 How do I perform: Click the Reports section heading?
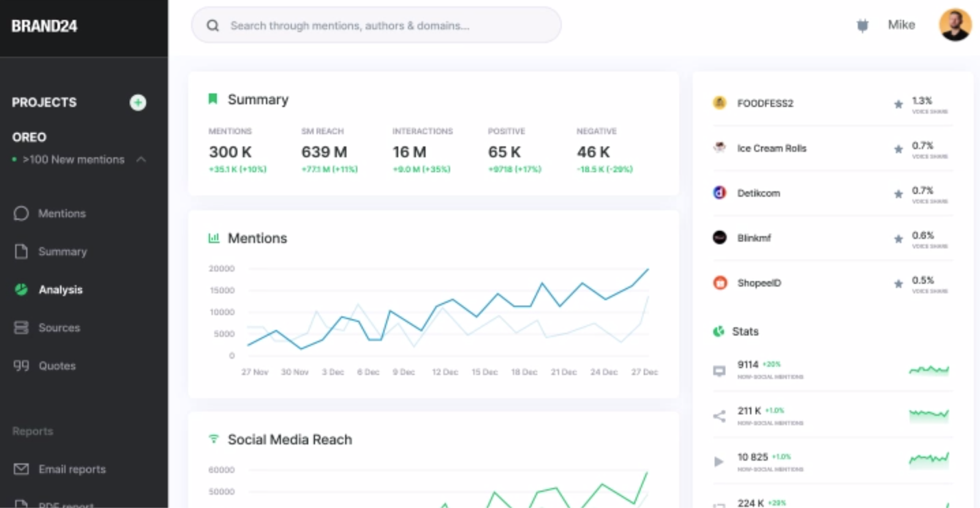[x=32, y=431]
